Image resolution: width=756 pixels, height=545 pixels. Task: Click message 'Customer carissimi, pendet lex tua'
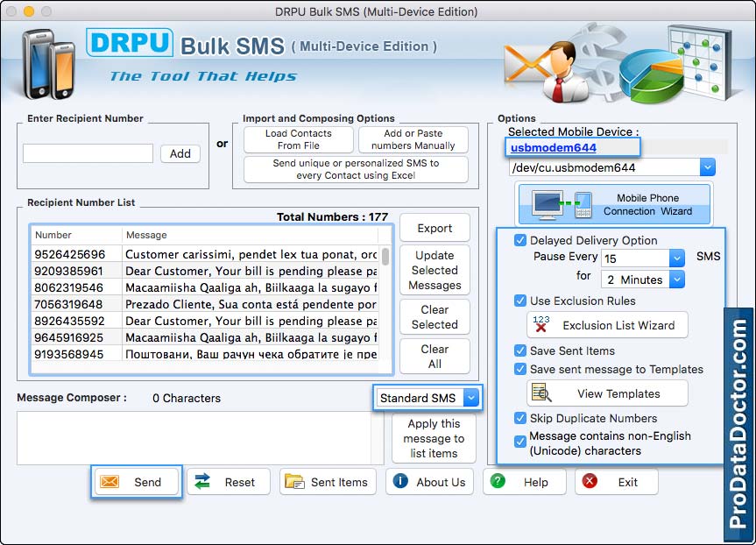click(251, 254)
